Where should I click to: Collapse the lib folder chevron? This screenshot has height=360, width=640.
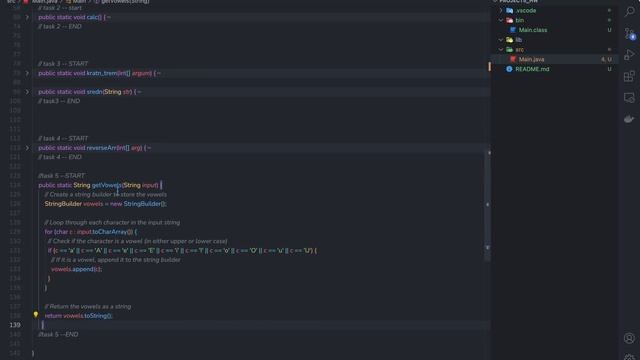click(501, 40)
